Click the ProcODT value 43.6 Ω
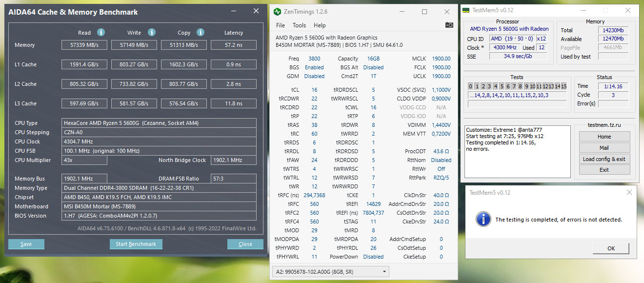This screenshot has height=283, width=644. (442, 151)
